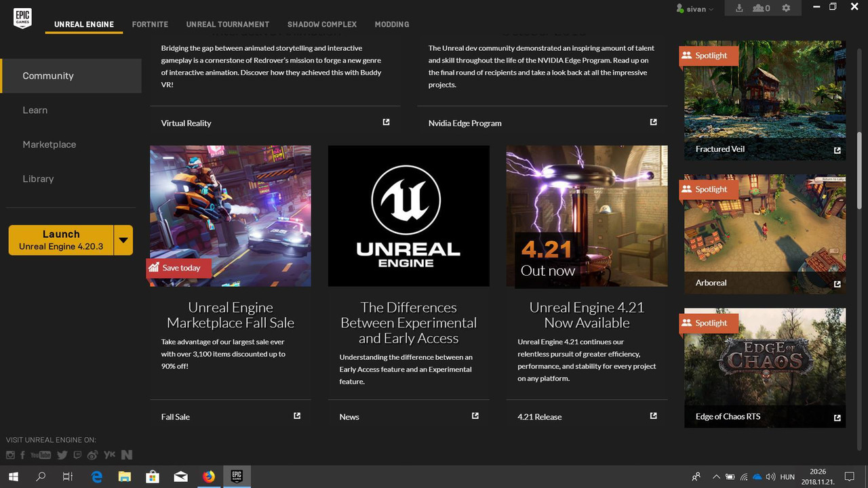Click external link icon on Nvidia Edge Program card
The image size is (868, 488).
(653, 122)
